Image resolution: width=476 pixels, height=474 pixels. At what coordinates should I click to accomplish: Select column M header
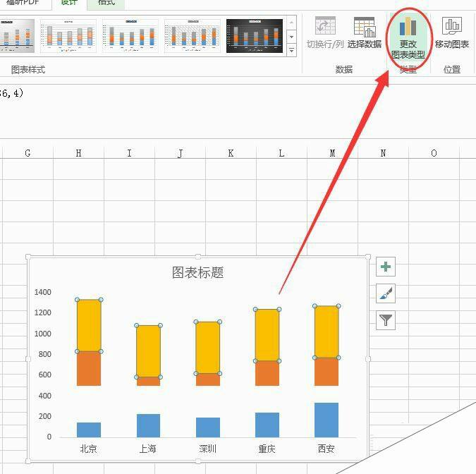coord(332,153)
